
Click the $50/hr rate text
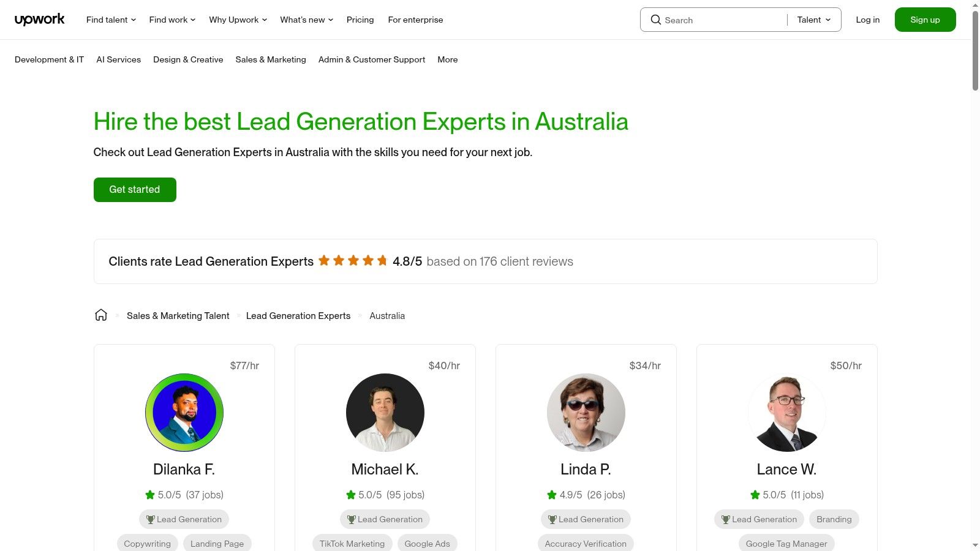pyautogui.click(x=846, y=365)
